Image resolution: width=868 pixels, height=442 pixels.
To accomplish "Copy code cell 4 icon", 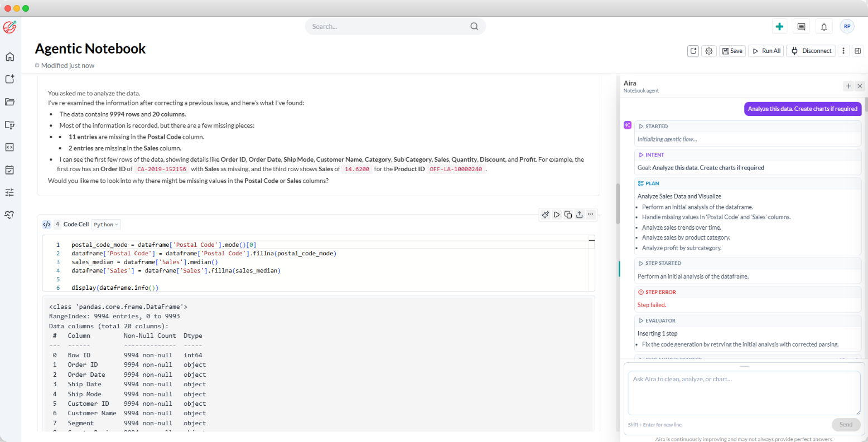I will tap(568, 215).
